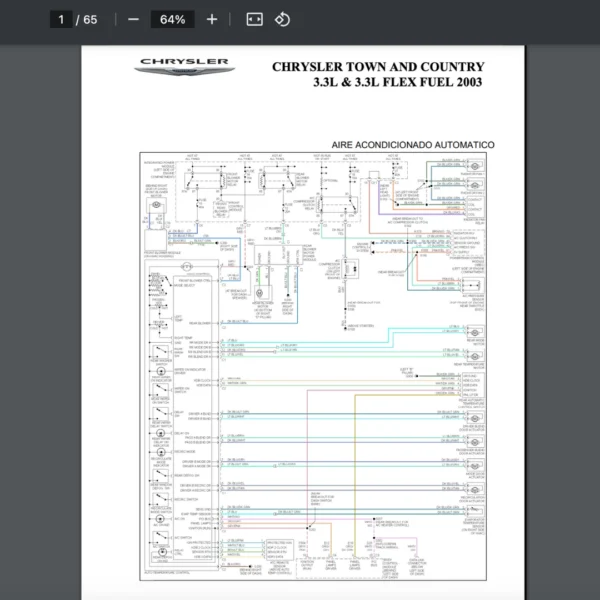The height and width of the screenshot is (600, 600).
Task: Click the Chrysler winged logo
Action: tap(183, 66)
